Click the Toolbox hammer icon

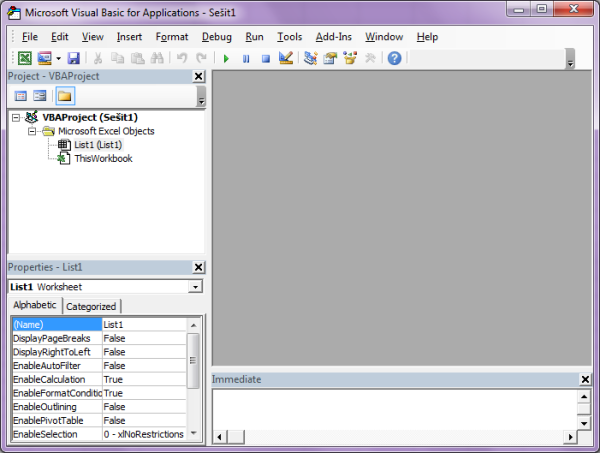pos(370,58)
